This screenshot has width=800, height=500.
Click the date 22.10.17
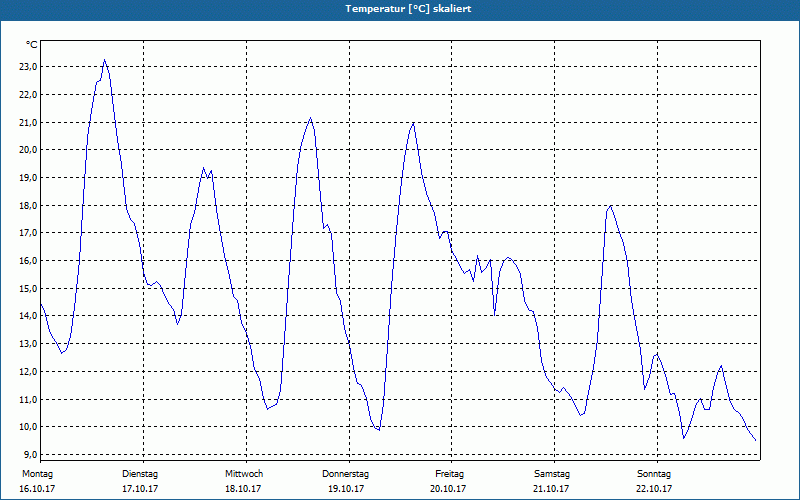[x=654, y=489]
